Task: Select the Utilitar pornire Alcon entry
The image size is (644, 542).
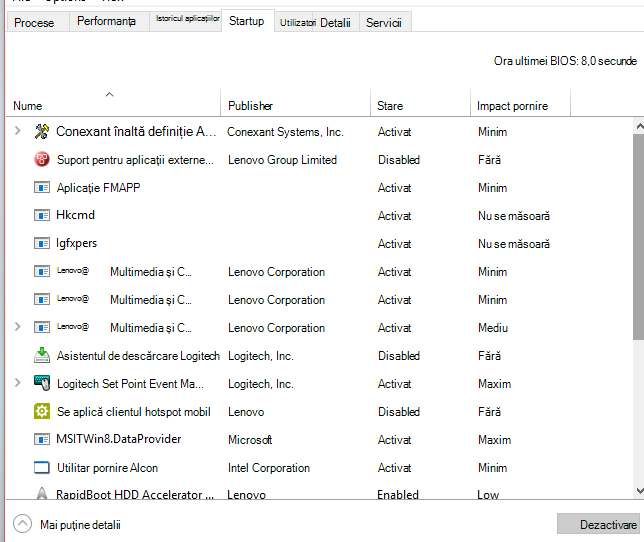Action: (107, 468)
